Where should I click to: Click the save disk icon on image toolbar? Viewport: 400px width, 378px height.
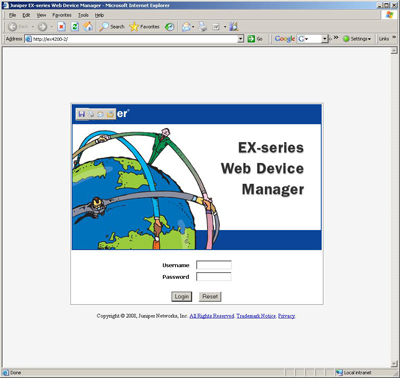(x=82, y=114)
